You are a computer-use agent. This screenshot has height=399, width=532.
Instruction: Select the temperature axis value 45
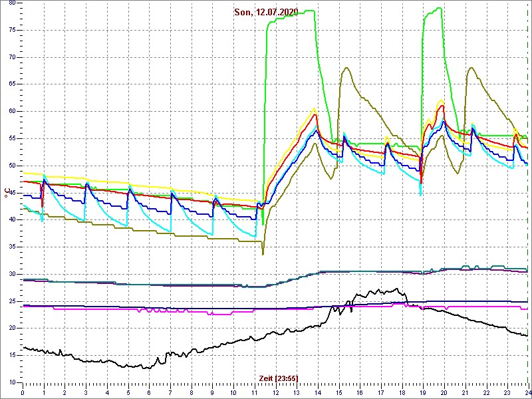(12, 193)
